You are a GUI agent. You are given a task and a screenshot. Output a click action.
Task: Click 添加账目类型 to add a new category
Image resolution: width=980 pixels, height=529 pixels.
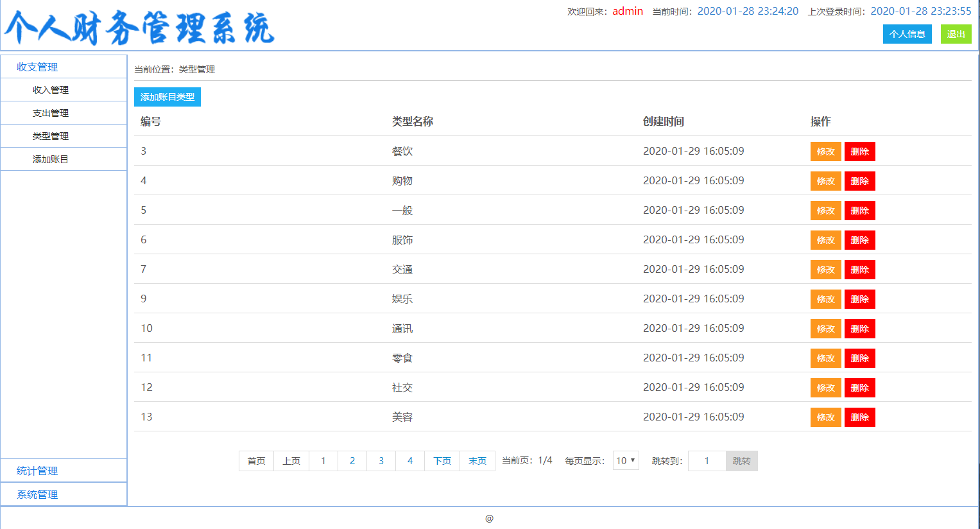pyautogui.click(x=167, y=97)
